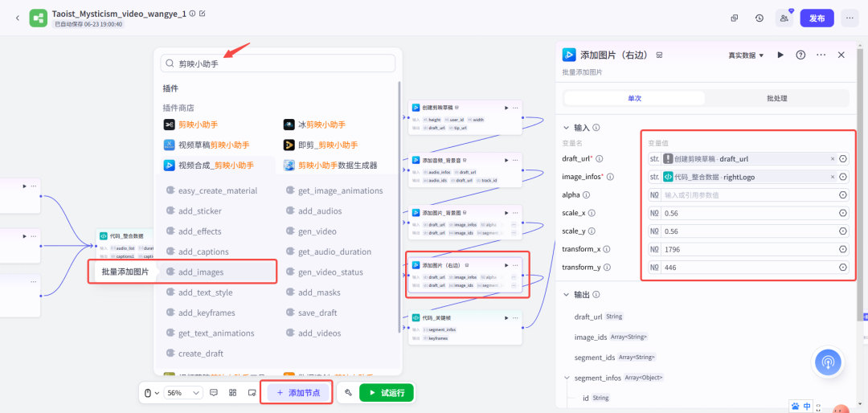Open the version history clock icon
The image size is (868, 413).
pos(759,18)
